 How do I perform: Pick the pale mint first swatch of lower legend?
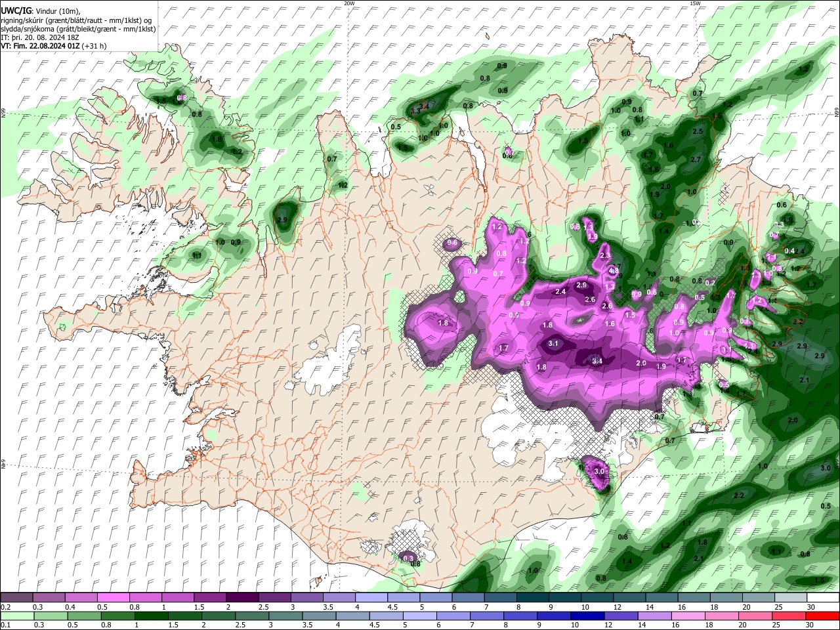coord(16,616)
